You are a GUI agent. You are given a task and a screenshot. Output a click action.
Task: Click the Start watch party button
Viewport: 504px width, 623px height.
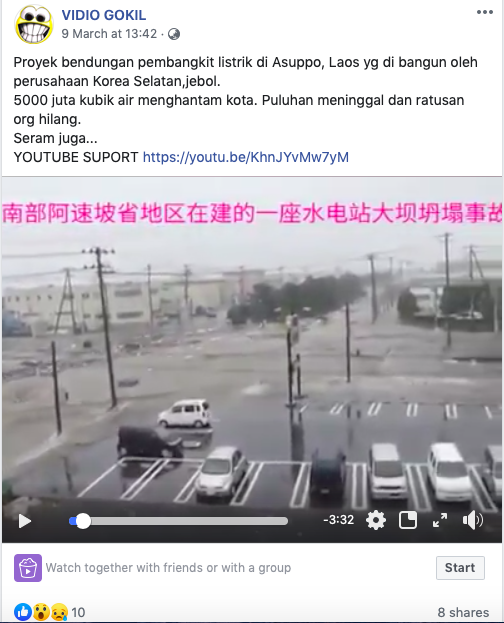tap(460, 568)
